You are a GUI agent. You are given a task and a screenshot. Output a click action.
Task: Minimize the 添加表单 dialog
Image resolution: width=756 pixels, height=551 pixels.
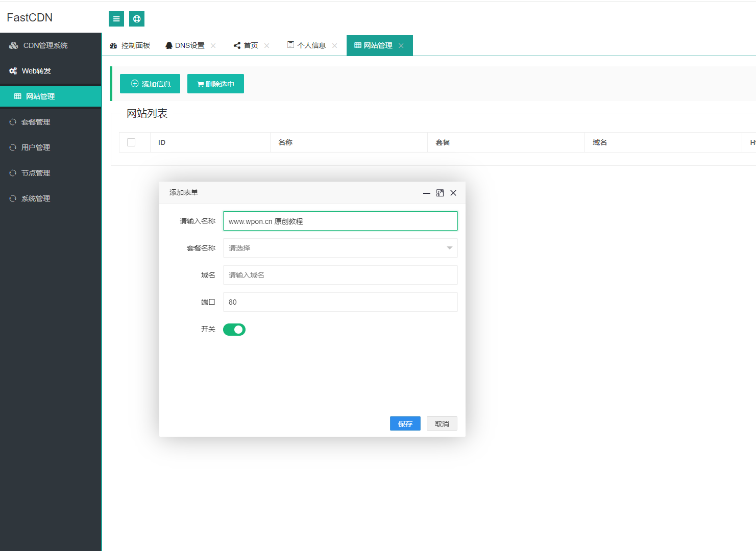point(427,193)
